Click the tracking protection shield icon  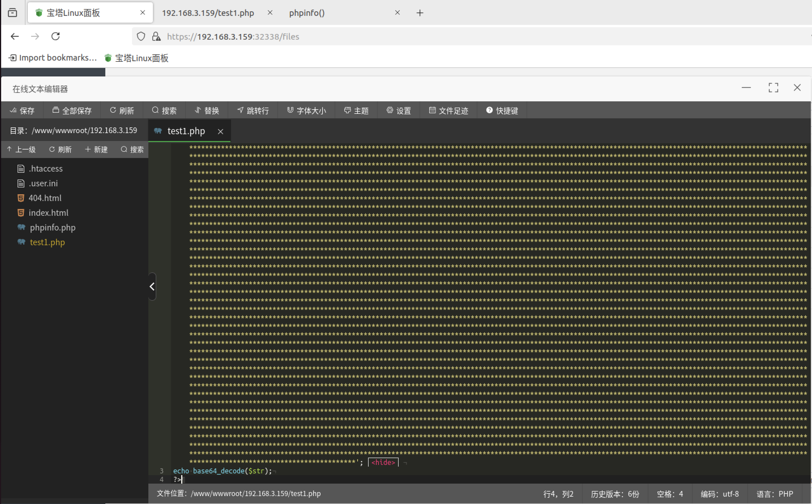coord(141,36)
